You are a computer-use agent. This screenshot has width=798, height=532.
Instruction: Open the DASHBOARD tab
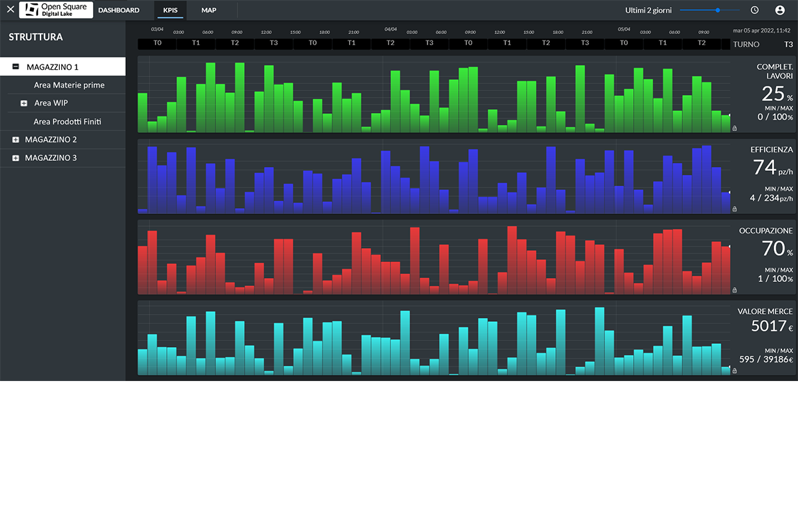(x=119, y=10)
